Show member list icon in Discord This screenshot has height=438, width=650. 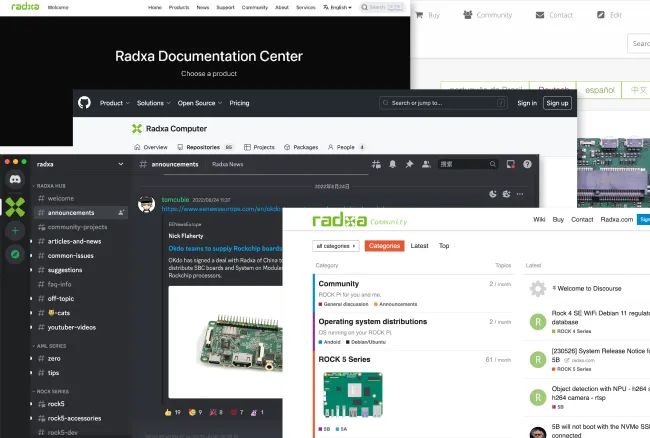426,164
